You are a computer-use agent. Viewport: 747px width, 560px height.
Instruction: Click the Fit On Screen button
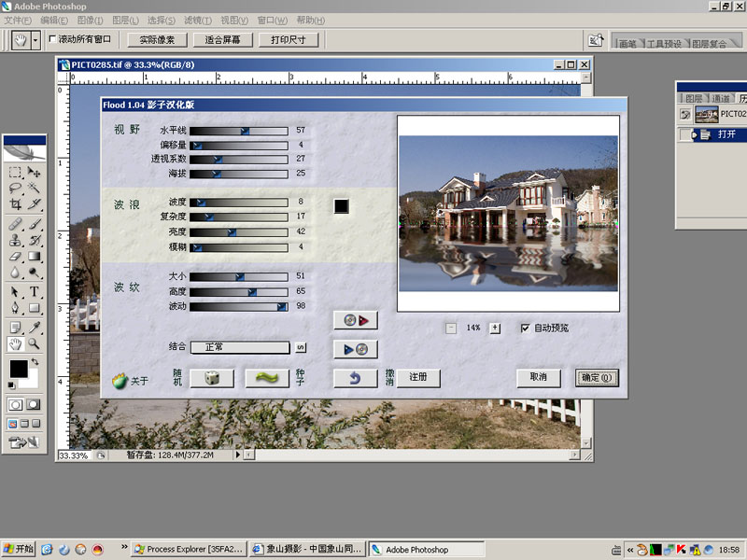tap(222, 40)
